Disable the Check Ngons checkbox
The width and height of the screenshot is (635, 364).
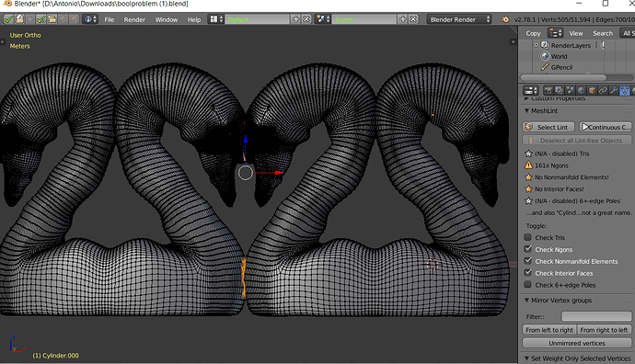click(x=527, y=249)
